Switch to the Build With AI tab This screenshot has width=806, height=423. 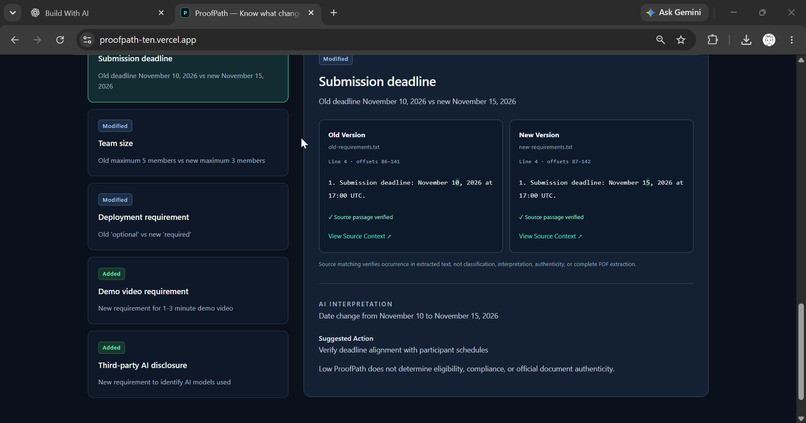(x=98, y=13)
